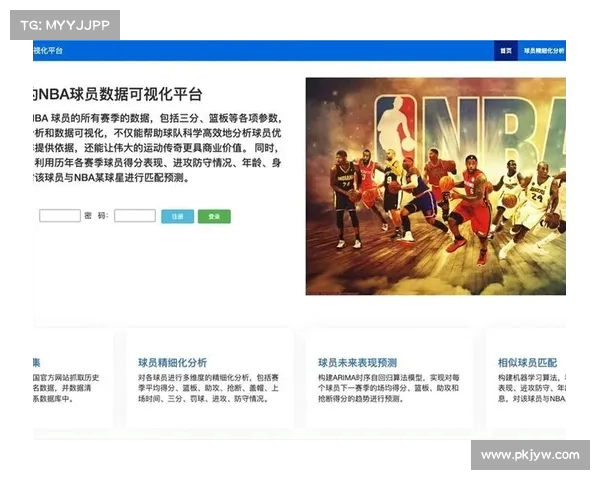
Task: Click the intro line ending 进行匹配预测
Action: point(111,178)
